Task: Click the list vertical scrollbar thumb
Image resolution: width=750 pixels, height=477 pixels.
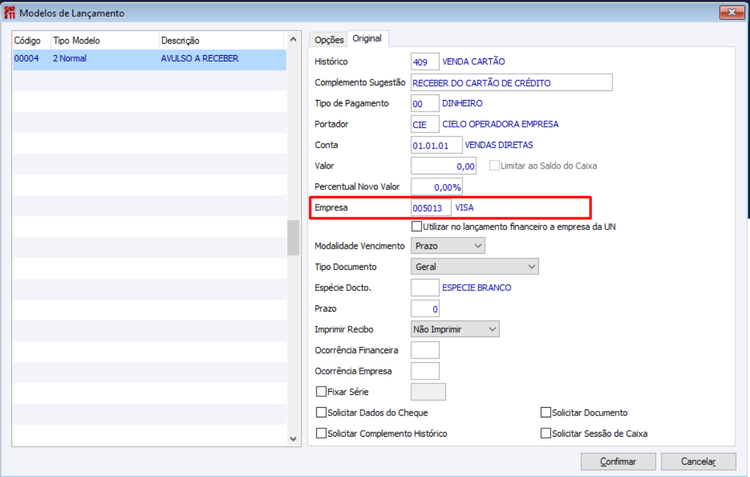Action: coord(293,238)
